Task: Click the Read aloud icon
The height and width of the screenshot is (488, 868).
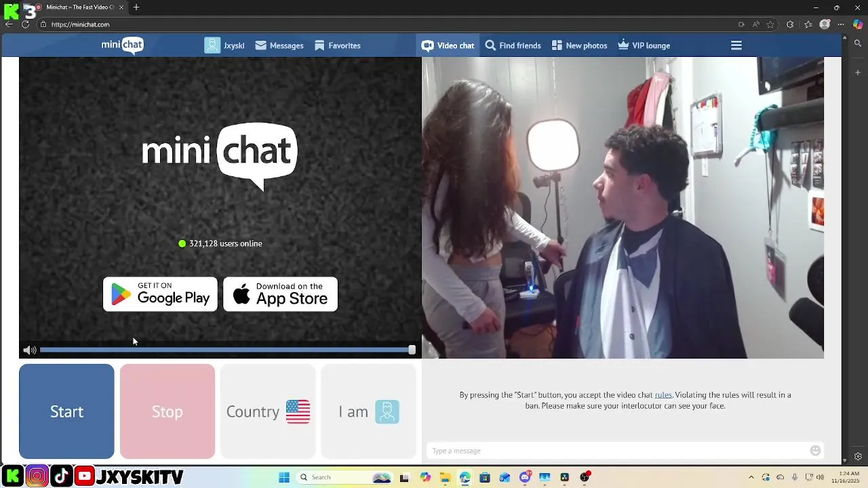Action: click(756, 24)
